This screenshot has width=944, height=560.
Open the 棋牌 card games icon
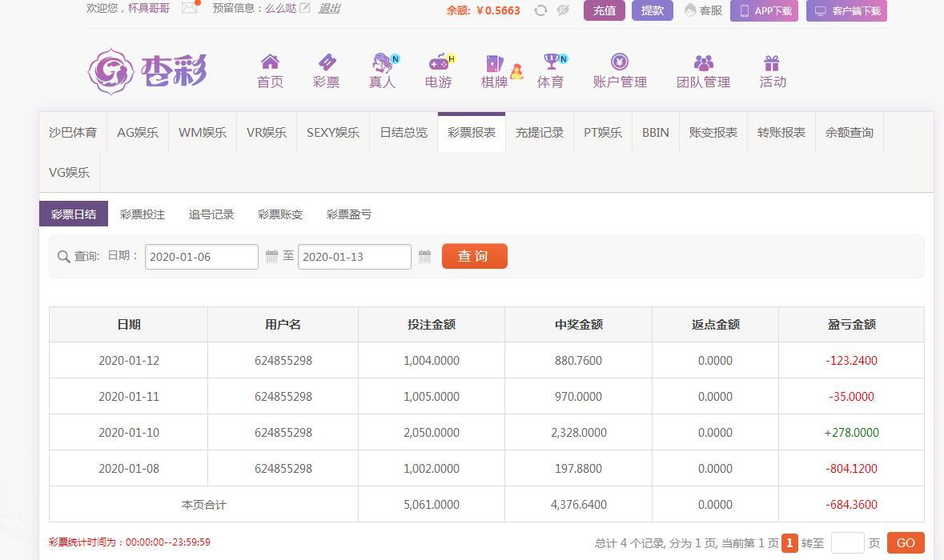click(x=494, y=63)
